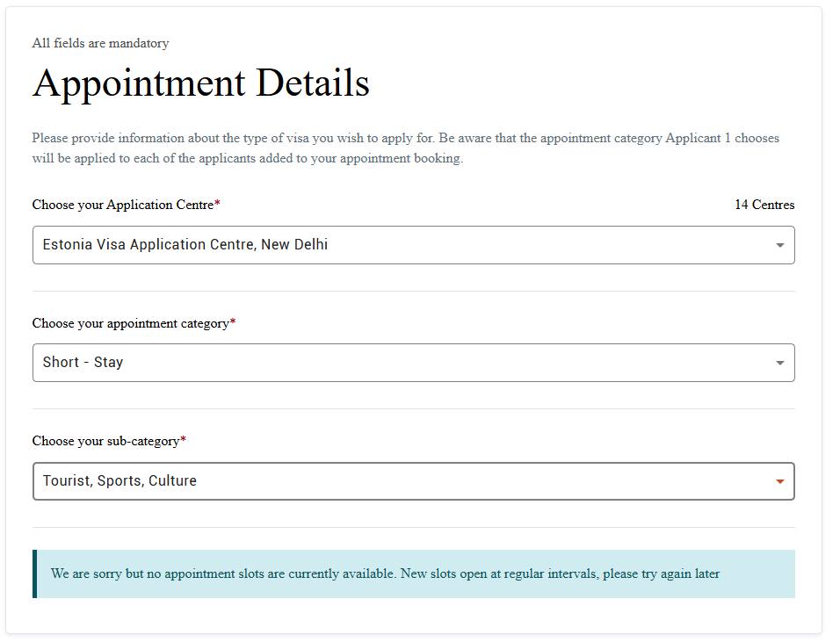Open the Tourist, Sports, Culture sub-category dropdown
The image size is (840, 642).
pos(414,481)
